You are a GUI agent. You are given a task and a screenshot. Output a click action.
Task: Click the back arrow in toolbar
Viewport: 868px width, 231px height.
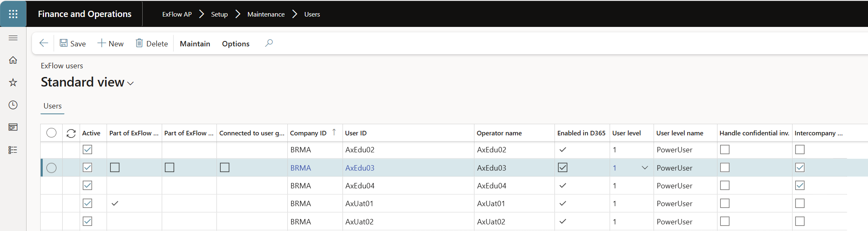(44, 43)
